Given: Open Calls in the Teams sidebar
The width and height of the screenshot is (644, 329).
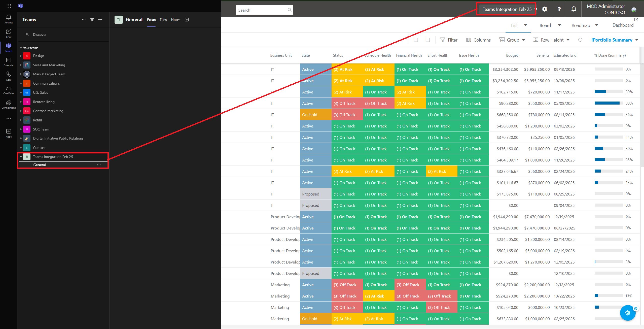Looking at the screenshot, I should pos(9,76).
